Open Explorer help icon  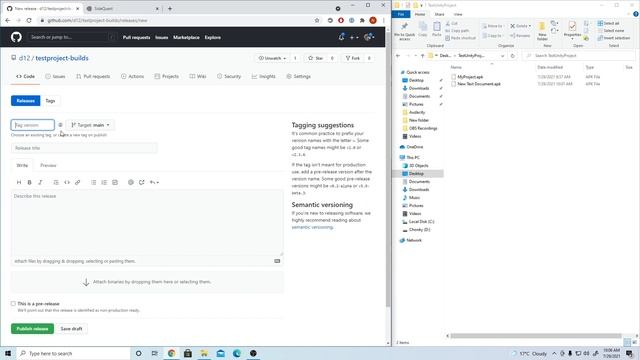tap(636, 14)
